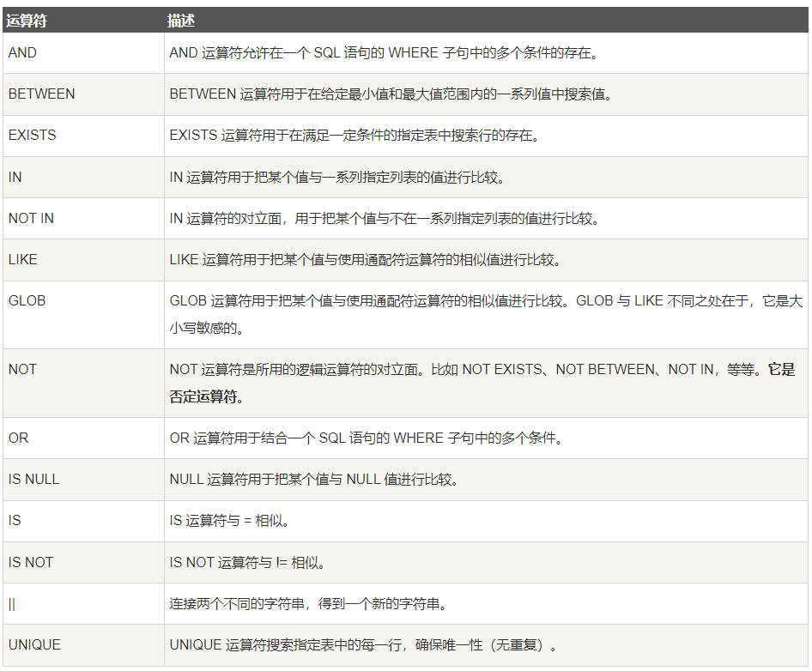Select the LIKE operator cell
The image size is (812, 671).
83,259
